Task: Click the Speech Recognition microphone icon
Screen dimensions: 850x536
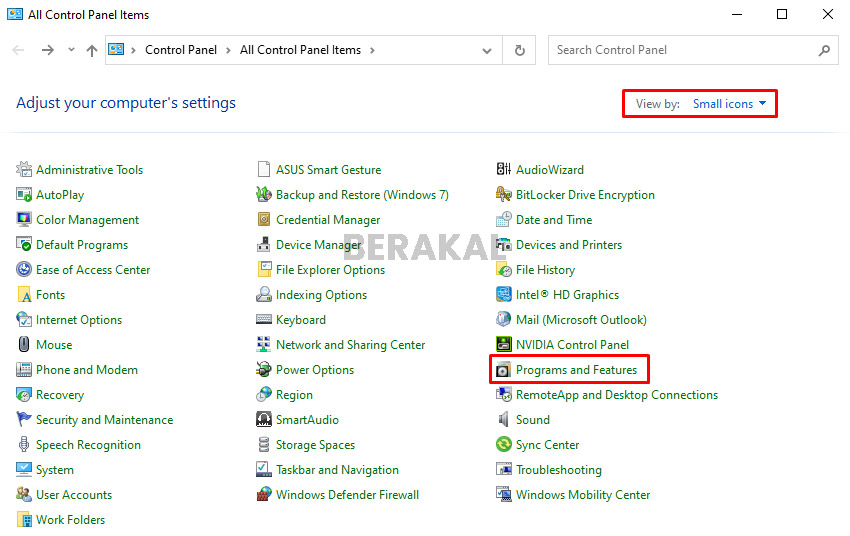Action: pos(24,444)
